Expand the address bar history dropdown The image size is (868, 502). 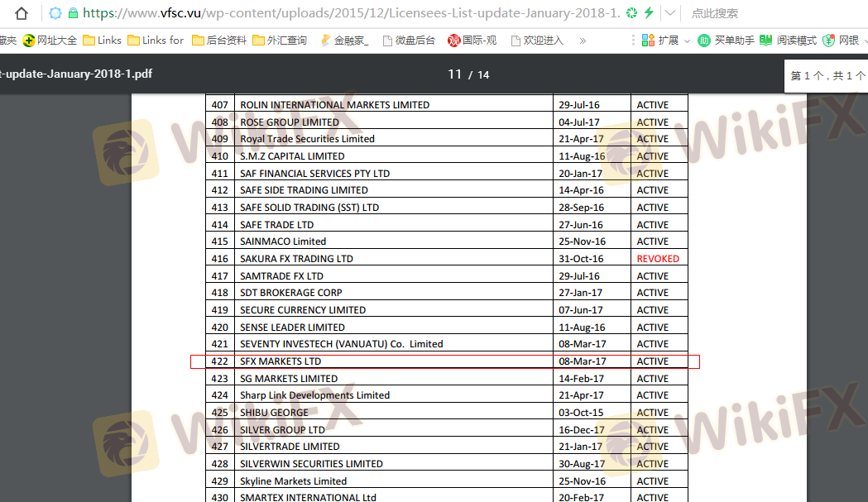coord(670,13)
